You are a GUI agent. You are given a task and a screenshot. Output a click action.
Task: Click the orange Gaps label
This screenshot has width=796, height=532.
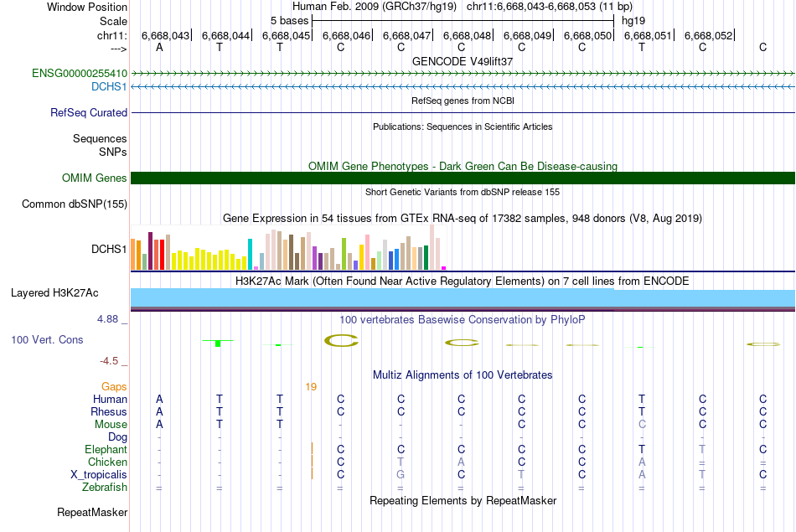tap(114, 387)
